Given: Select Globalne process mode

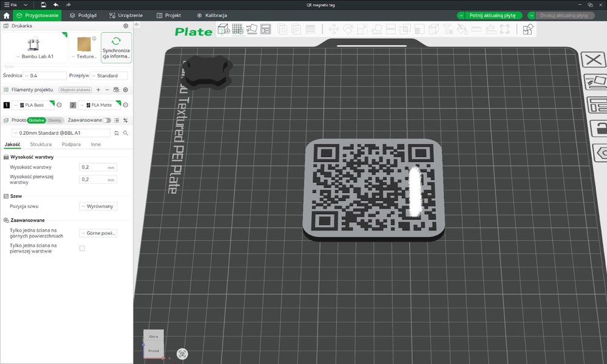Looking at the screenshot, I should click(36, 120).
